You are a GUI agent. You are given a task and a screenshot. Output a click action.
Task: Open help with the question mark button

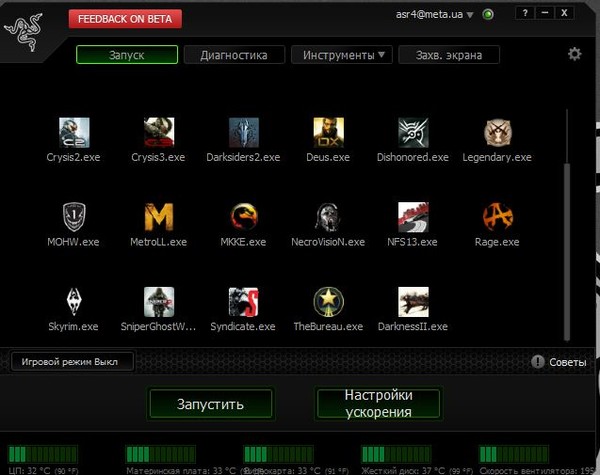(x=525, y=13)
